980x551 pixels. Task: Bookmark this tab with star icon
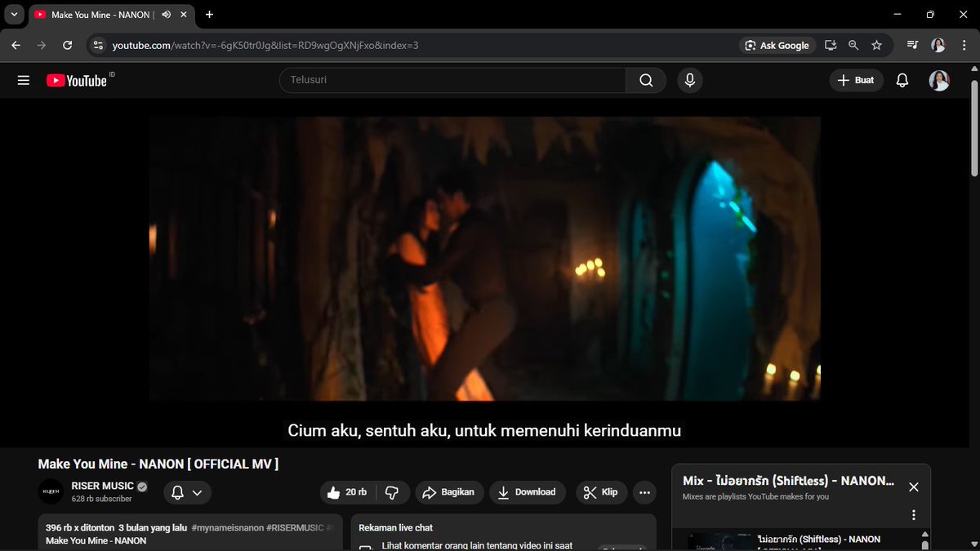(876, 45)
